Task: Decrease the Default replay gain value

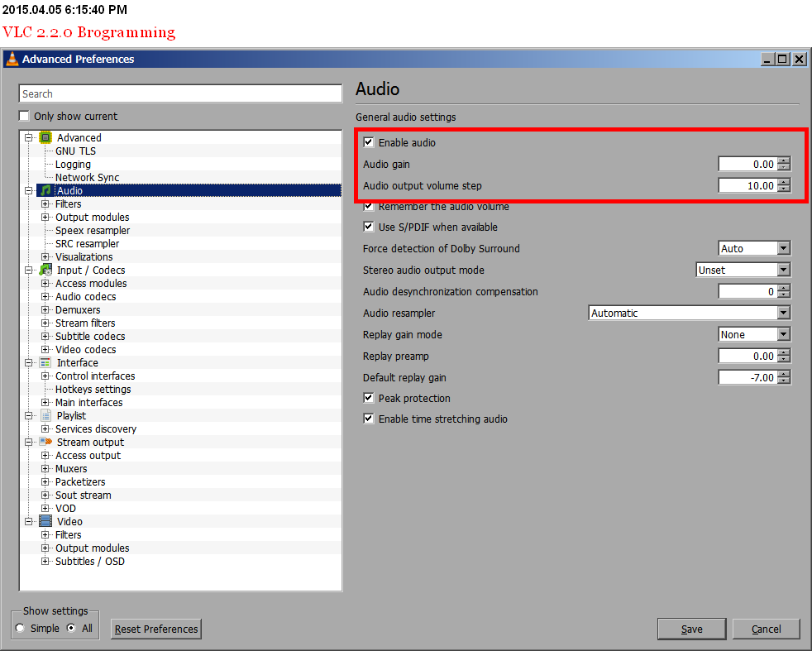Action: 784,381
